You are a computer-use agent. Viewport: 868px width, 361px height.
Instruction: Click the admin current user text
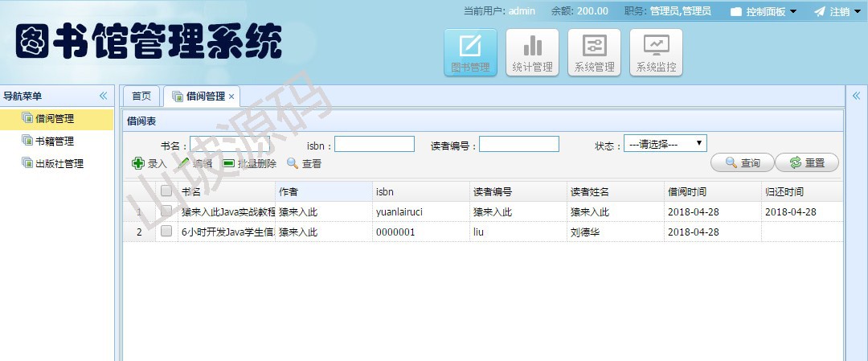pyautogui.click(x=522, y=11)
